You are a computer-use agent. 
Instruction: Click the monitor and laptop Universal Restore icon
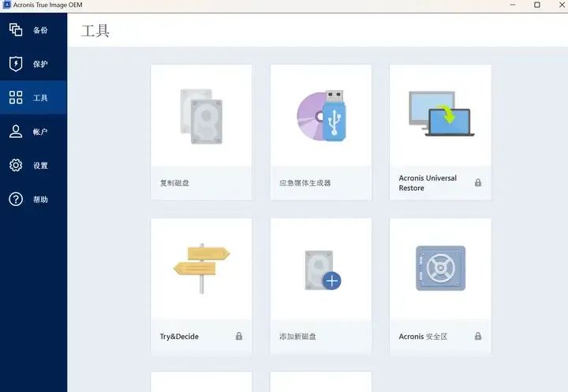point(441,114)
